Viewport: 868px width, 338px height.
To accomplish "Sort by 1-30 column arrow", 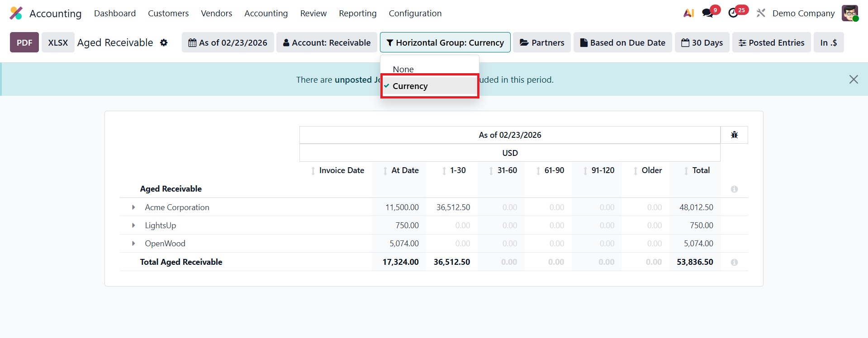I will click(444, 171).
